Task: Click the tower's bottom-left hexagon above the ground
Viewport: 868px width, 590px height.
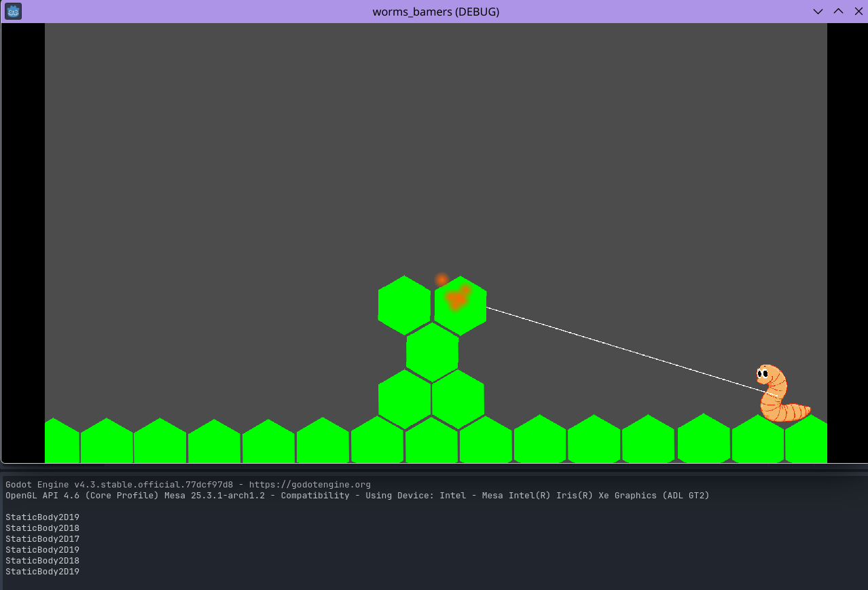Action: point(404,399)
